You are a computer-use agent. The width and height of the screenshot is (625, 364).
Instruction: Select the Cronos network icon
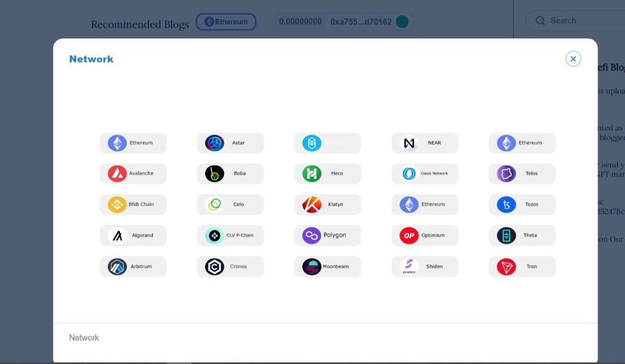pos(215,267)
